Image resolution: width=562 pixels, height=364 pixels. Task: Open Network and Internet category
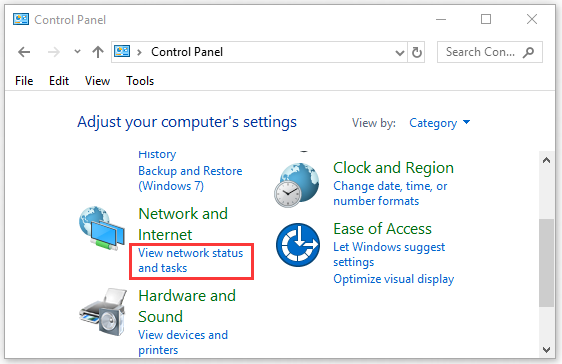(183, 224)
